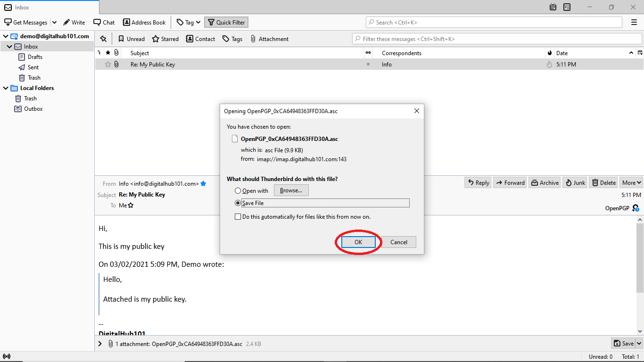Open the More actions dropdown
The image size is (644, 362).
pos(632,183)
